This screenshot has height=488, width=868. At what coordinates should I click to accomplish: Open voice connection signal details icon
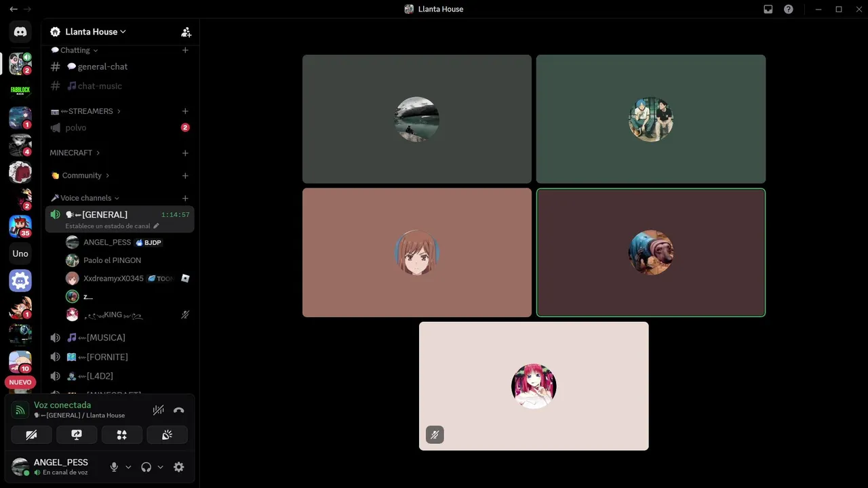(x=20, y=410)
